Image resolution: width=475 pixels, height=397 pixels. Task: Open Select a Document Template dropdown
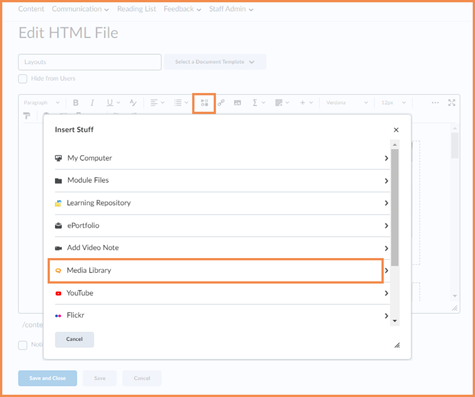point(215,62)
